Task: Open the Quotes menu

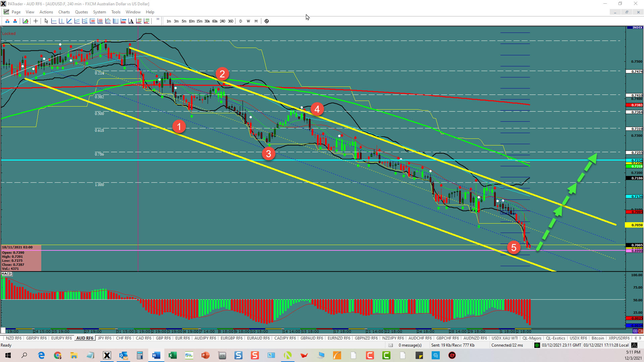Action: pyautogui.click(x=81, y=12)
